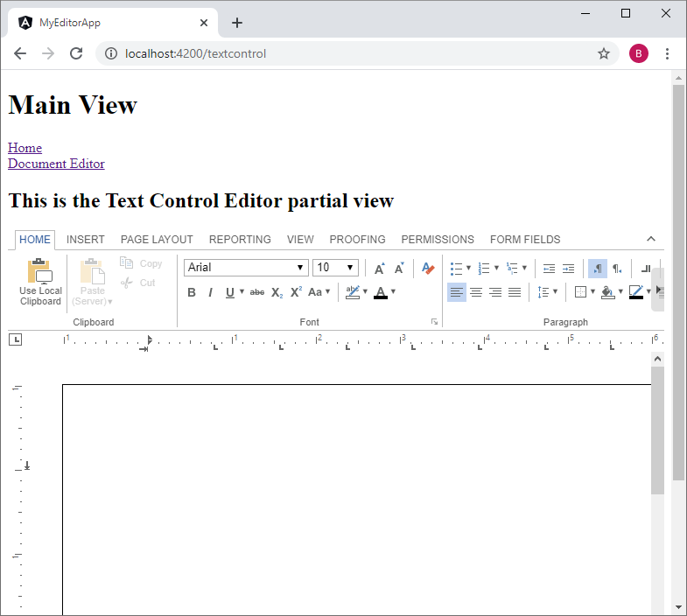Screen dimensions: 687x616
Task: Expand line spacing dropdown arrow
Action: (x=555, y=291)
